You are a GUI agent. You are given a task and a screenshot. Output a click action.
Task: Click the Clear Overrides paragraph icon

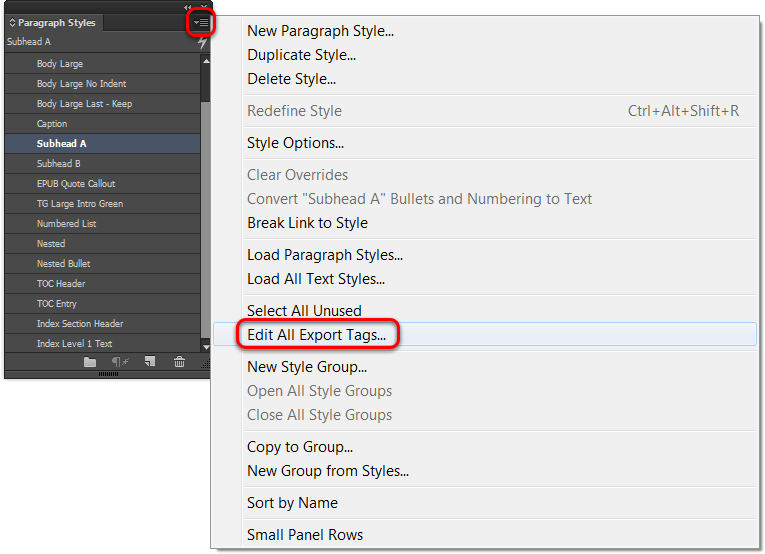118,362
